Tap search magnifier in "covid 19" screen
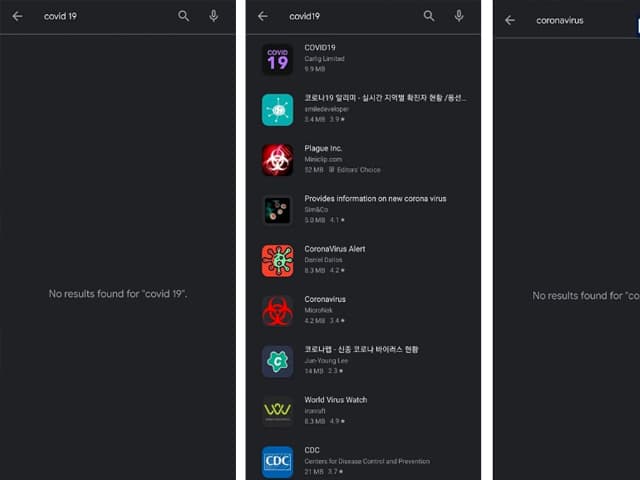640x480 pixels. (183, 16)
